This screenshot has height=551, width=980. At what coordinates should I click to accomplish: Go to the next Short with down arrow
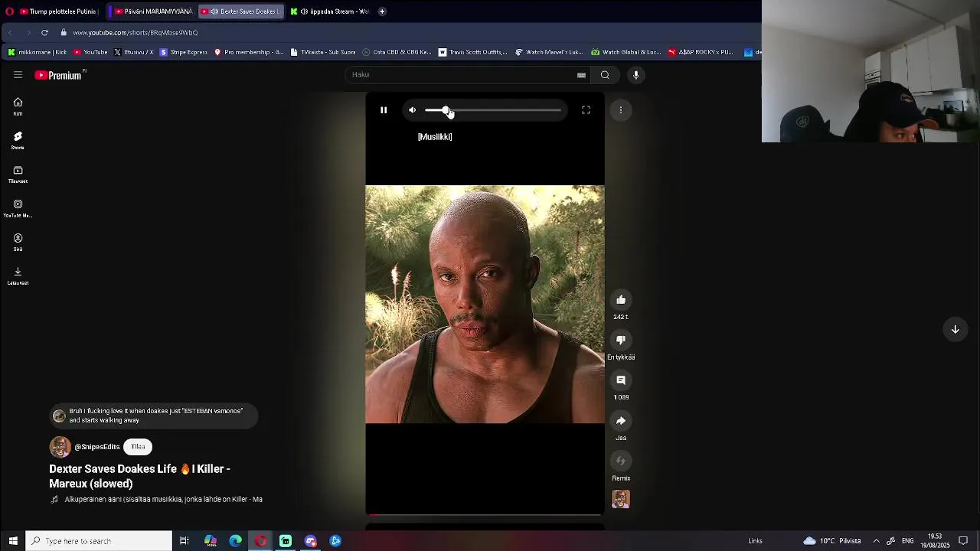(x=955, y=330)
